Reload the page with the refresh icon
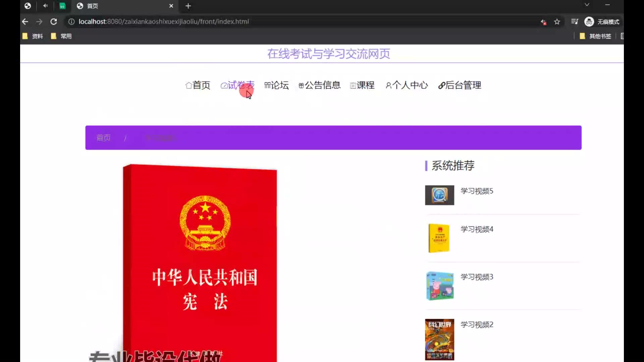 pos(54,22)
